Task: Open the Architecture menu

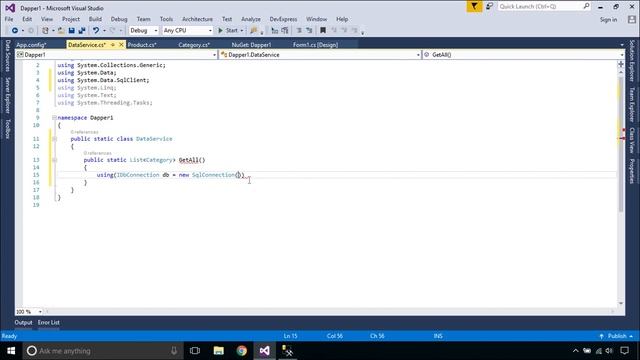Action: 197,19
